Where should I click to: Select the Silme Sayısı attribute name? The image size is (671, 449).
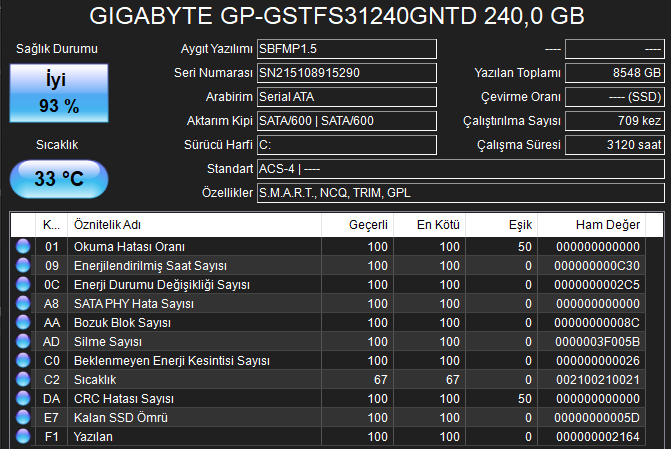click(107, 342)
